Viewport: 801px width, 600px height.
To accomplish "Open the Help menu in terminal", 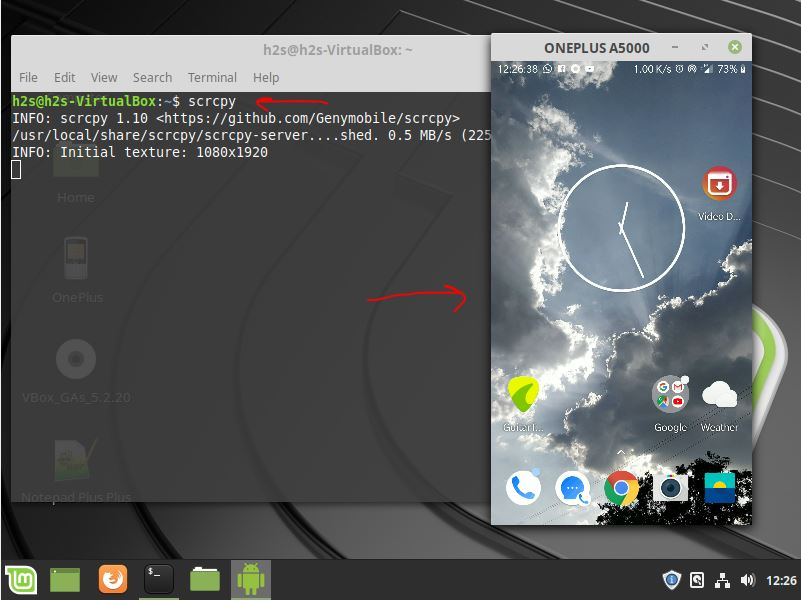I will 266,78.
